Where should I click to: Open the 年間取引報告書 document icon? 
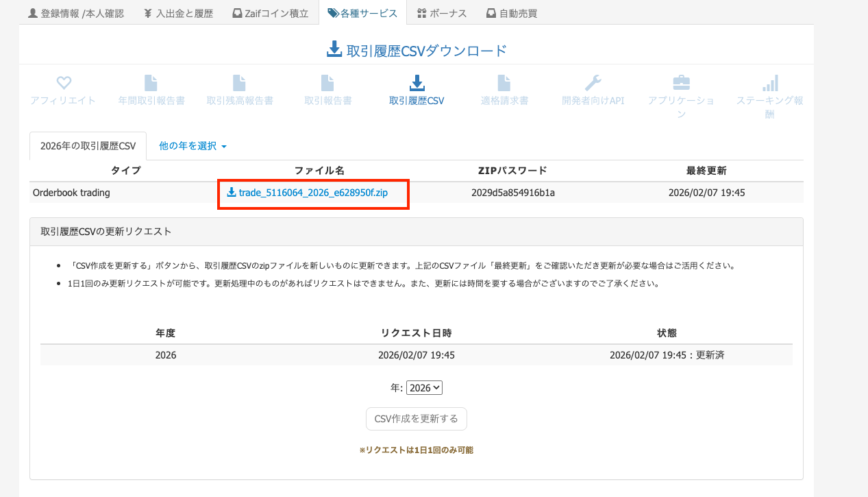click(151, 84)
